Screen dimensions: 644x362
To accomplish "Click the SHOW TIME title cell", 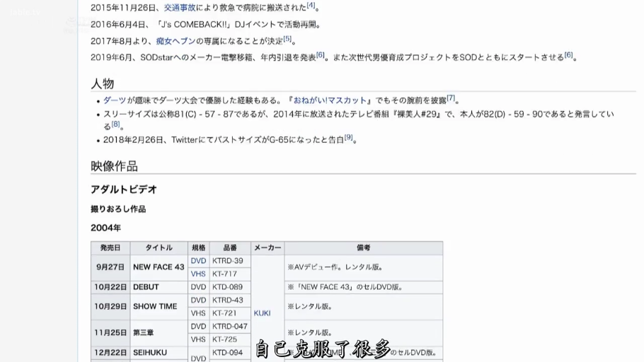I will 155,306.
